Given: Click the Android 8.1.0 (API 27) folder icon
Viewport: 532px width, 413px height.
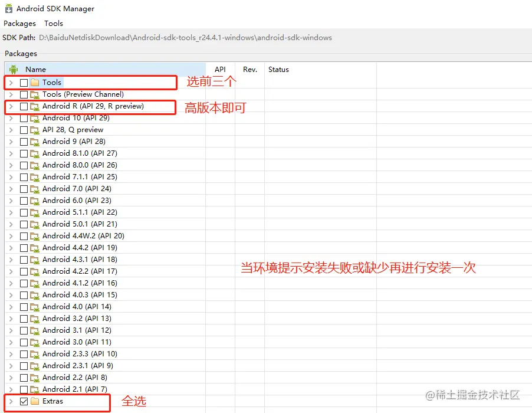Looking at the screenshot, I should (x=35, y=154).
